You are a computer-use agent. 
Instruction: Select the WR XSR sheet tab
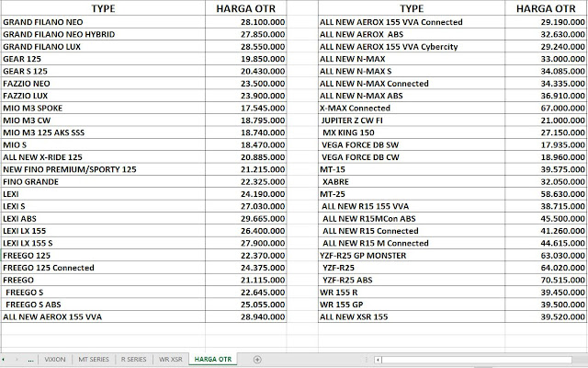171,360
